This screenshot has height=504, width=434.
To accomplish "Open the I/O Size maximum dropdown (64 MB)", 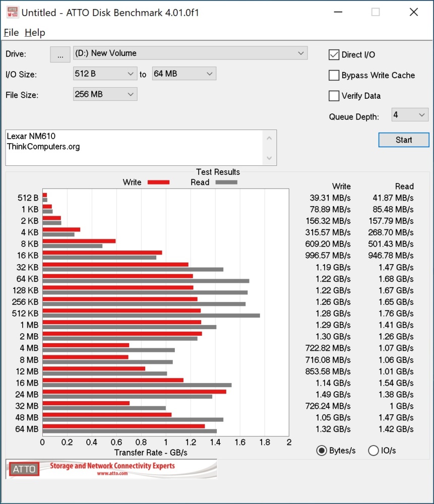I will [184, 74].
